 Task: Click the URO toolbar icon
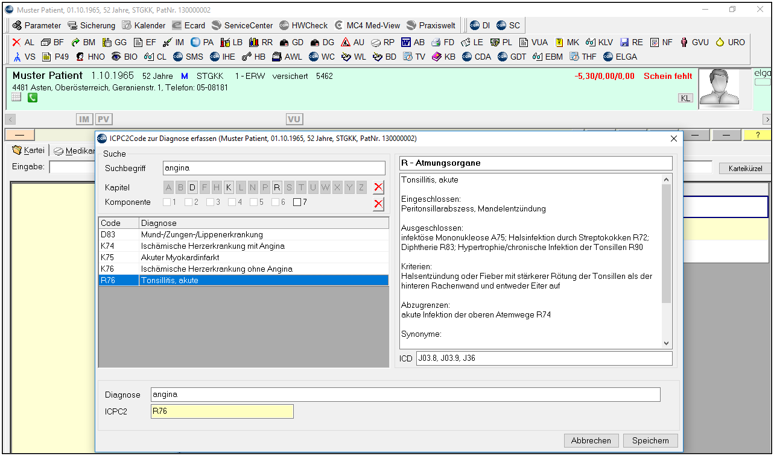tap(731, 42)
